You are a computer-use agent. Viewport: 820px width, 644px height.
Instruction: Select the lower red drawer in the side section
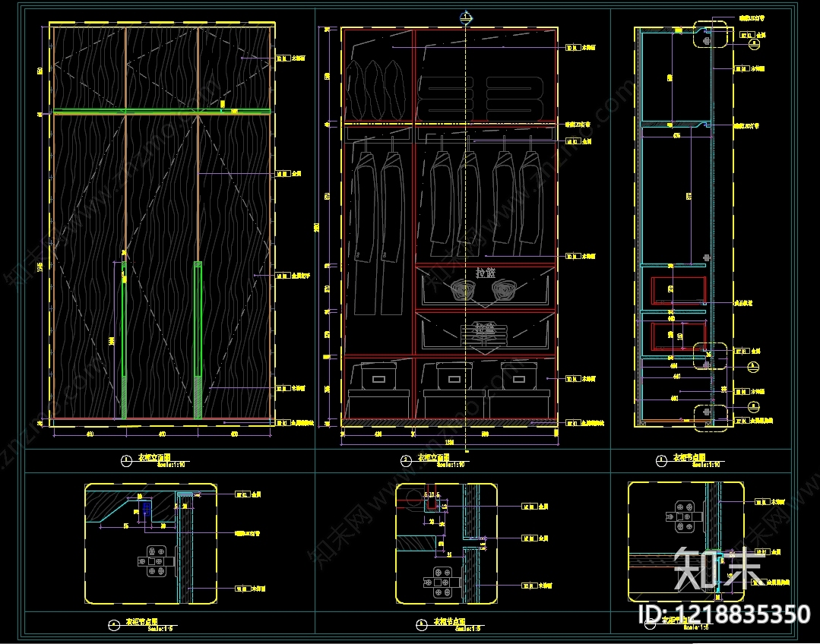(x=679, y=336)
